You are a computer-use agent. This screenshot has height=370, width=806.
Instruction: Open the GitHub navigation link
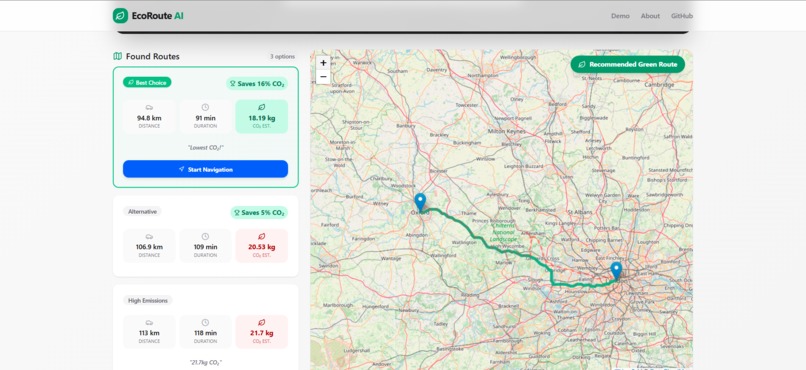[682, 16]
